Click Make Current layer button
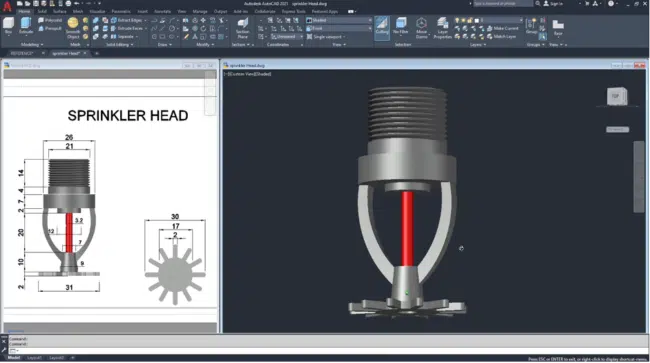The height and width of the screenshot is (363, 650). 502,28
